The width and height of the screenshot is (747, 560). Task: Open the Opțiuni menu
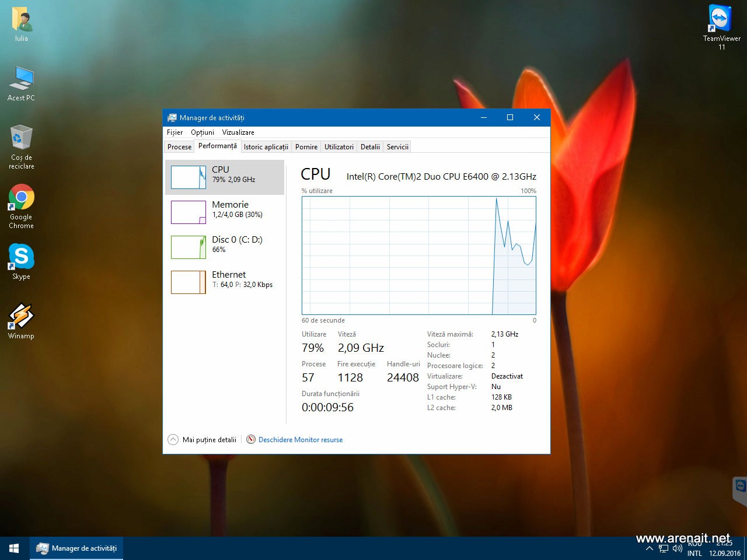pos(202,132)
